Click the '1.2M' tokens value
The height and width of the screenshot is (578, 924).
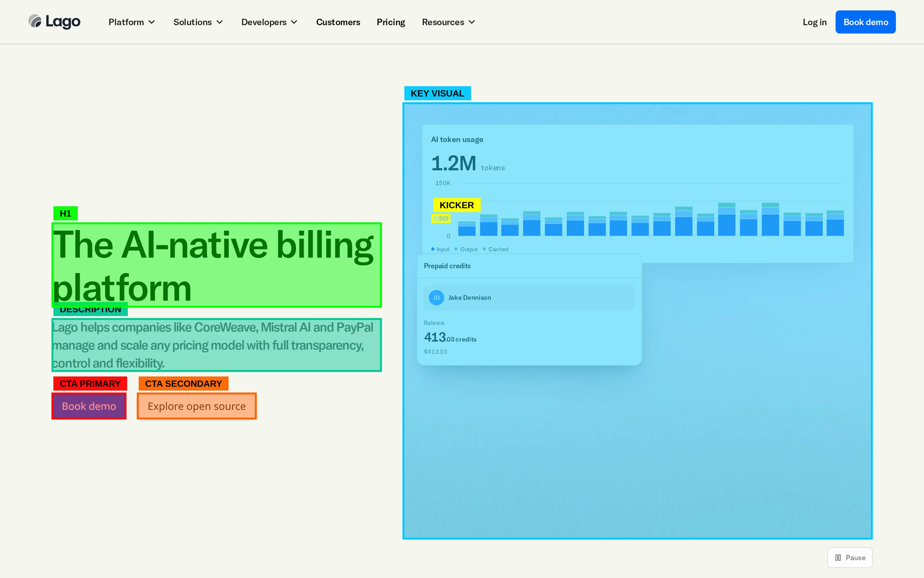click(454, 163)
